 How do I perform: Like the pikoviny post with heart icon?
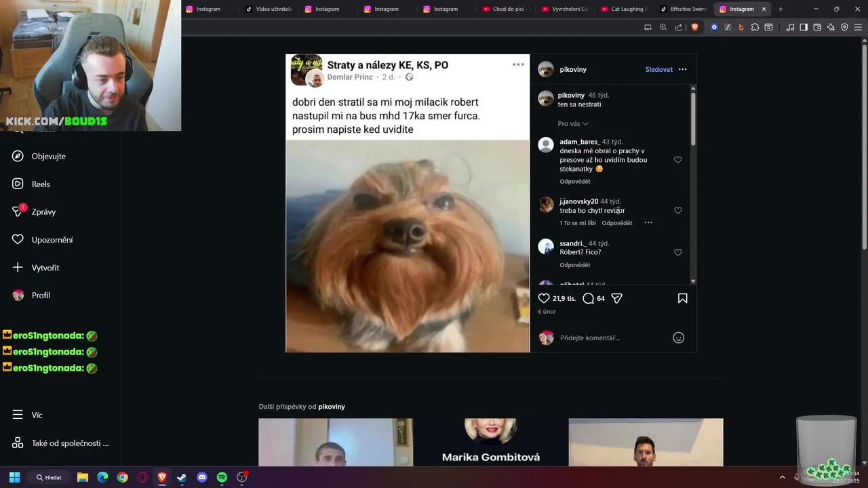[x=544, y=298]
